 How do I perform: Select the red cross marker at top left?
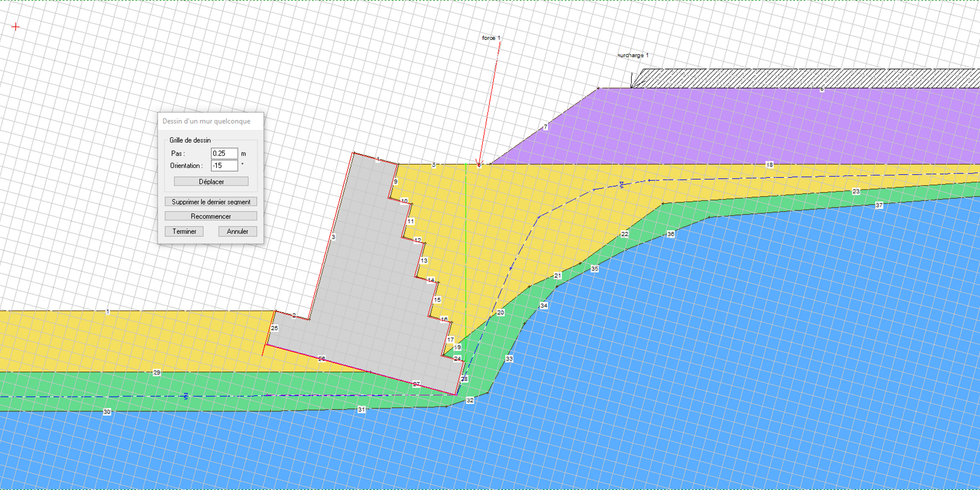tap(16, 27)
